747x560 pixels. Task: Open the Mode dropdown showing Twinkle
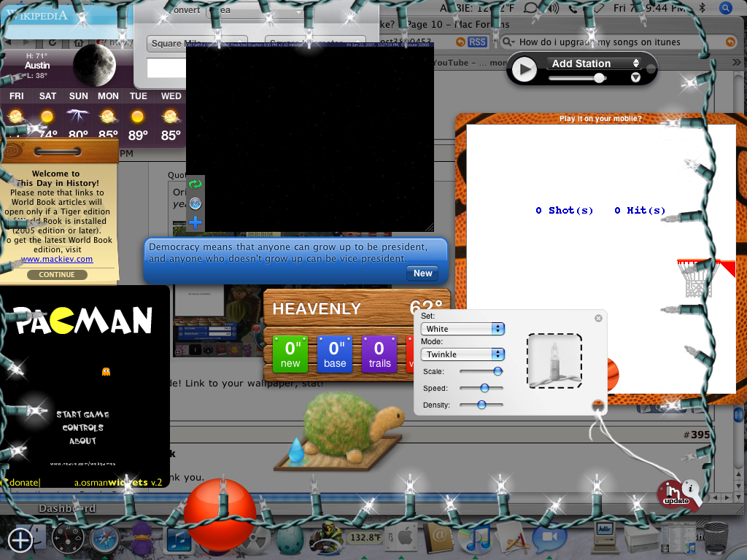click(x=462, y=354)
